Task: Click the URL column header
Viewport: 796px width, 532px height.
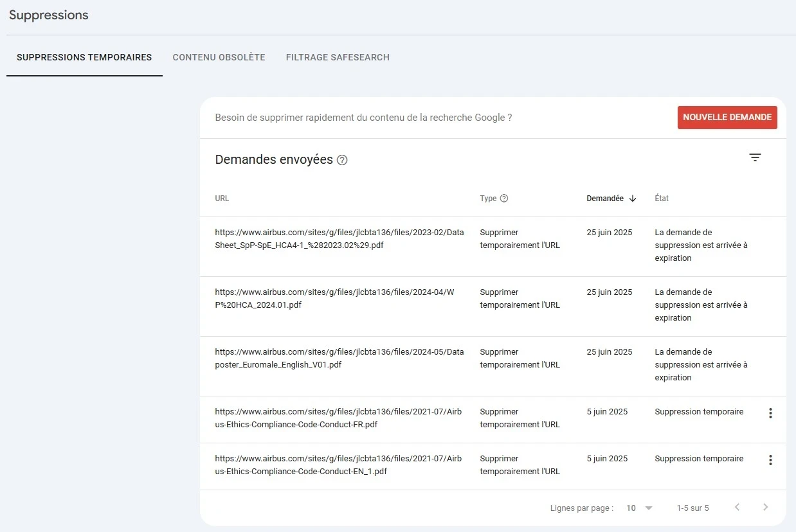Action: [222, 198]
